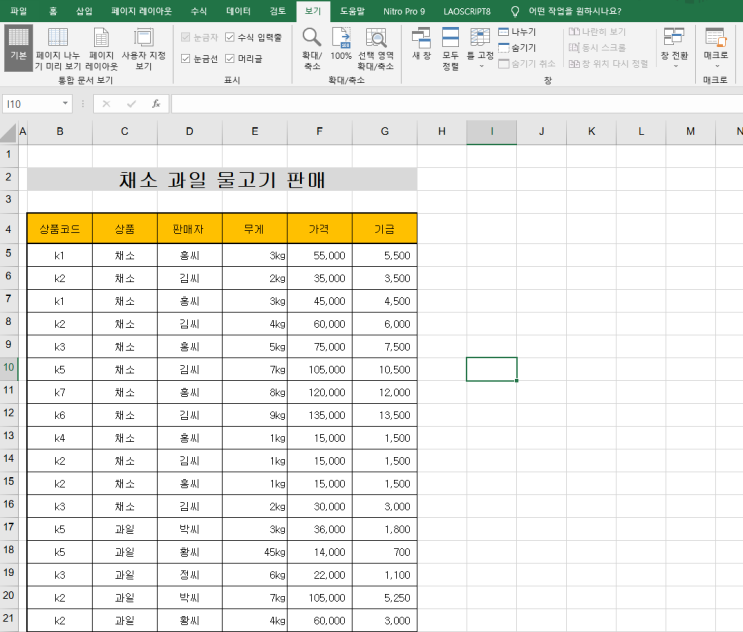This screenshot has width=743, height=632.
Task: Select column header I
Action: pyautogui.click(x=491, y=132)
